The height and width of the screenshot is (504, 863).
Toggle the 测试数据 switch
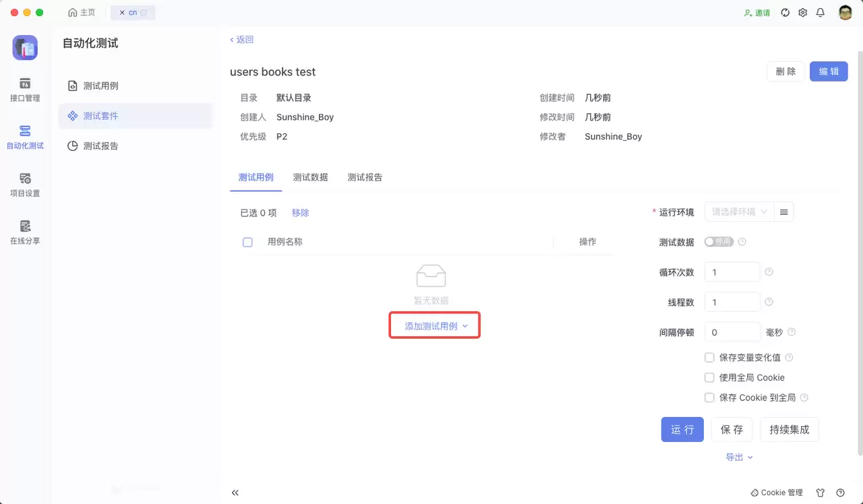pyautogui.click(x=719, y=242)
